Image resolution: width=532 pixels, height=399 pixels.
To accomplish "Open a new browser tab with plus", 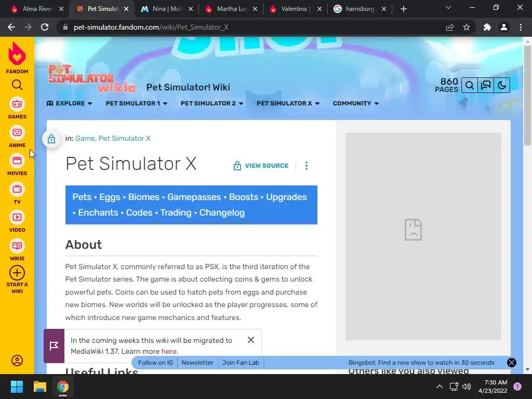I will click(403, 9).
